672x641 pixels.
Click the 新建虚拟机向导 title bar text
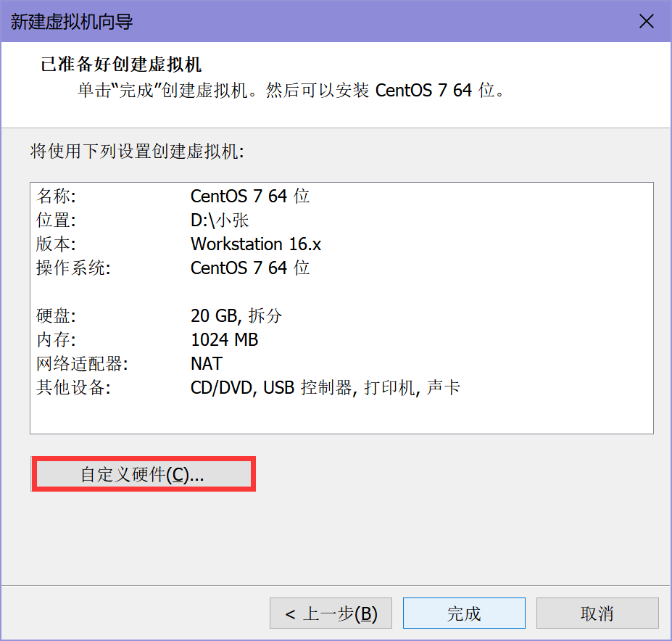pyautogui.click(x=72, y=22)
